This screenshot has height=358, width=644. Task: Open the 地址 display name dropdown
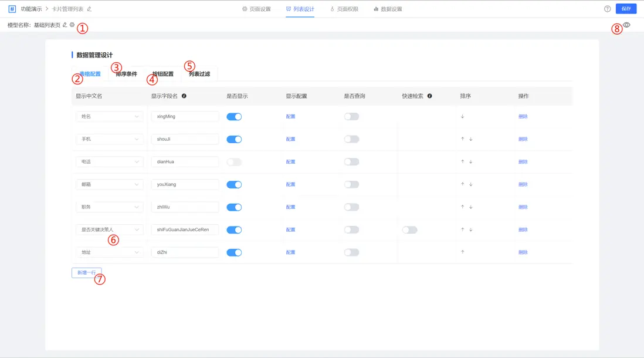tap(109, 252)
